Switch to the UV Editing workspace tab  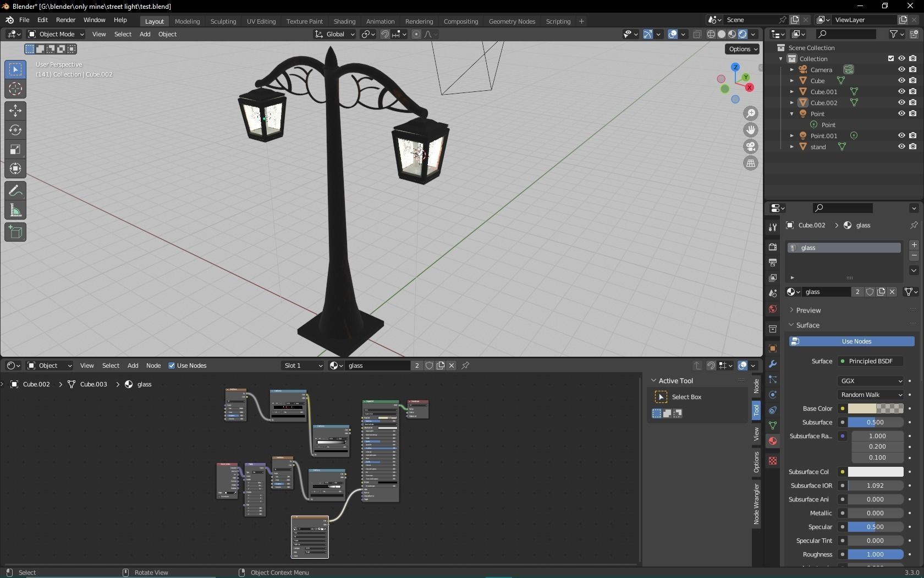pyautogui.click(x=261, y=21)
